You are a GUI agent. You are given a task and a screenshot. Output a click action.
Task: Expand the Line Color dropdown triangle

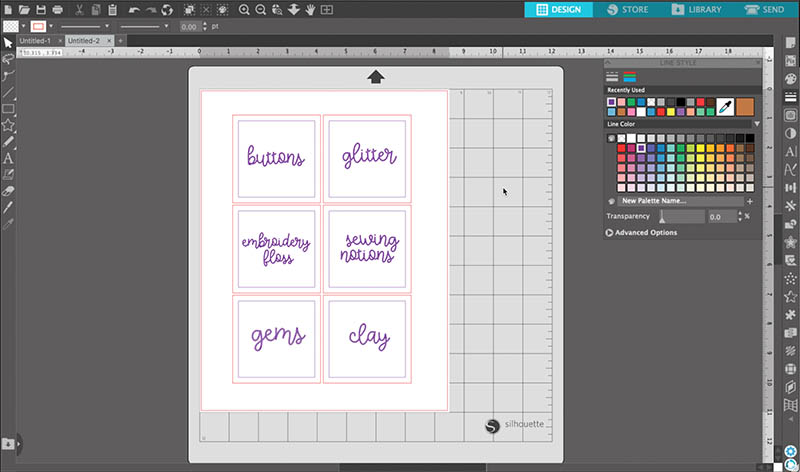[757, 124]
